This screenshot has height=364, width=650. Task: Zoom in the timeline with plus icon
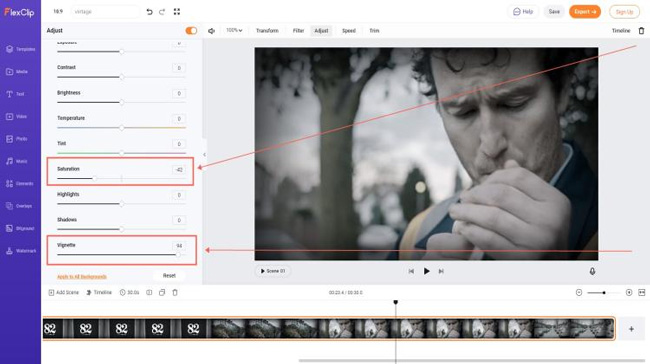click(x=629, y=293)
